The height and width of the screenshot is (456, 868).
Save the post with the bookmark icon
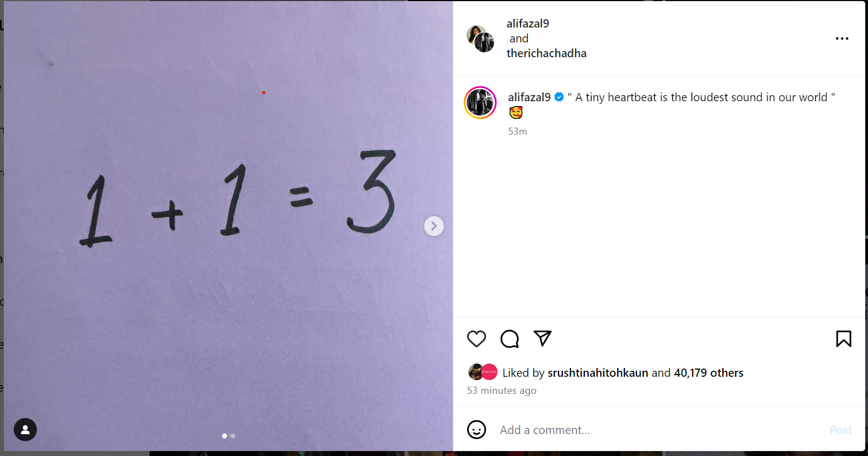[x=844, y=339]
